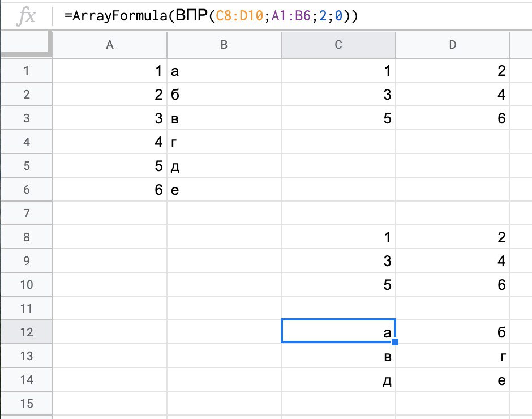Image resolution: width=532 pixels, height=419 pixels.
Task: Click cell A1 containing 1
Action: point(110,70)
